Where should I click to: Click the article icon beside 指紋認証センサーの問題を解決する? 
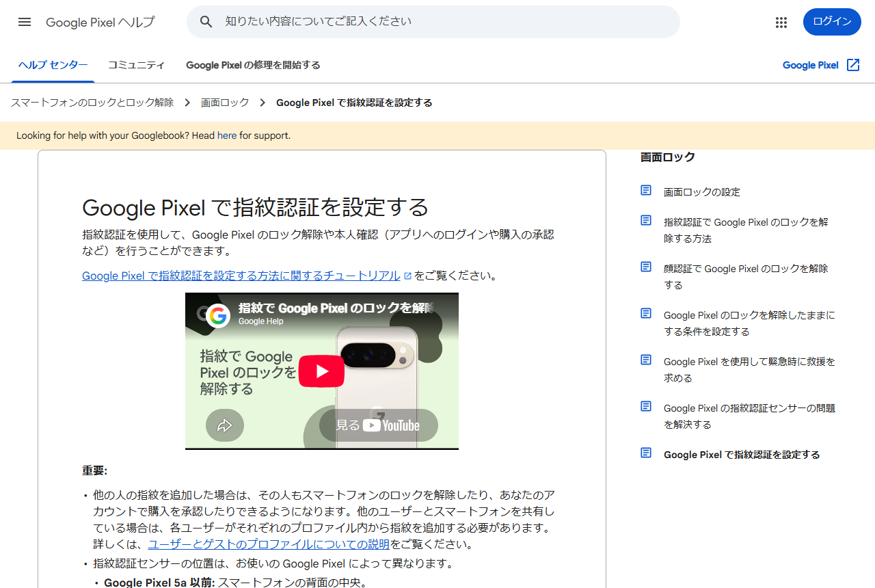tap(646, 406)
